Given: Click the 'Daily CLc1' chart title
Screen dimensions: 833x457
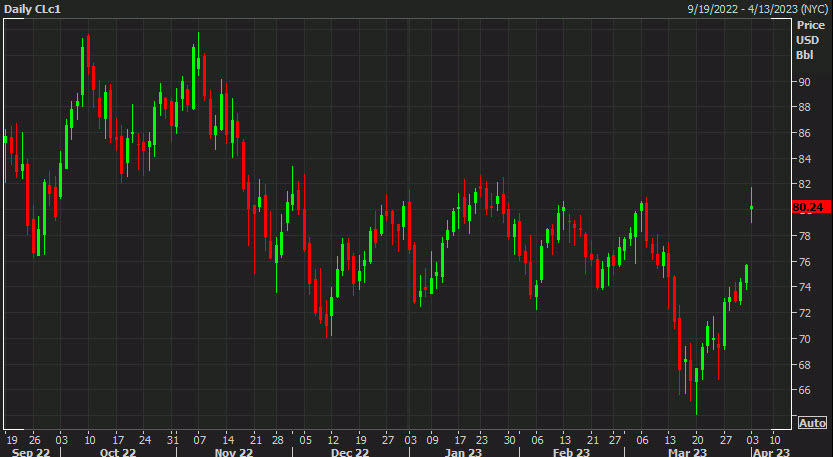Looking at the screenshot, I should tap(32, 9).
